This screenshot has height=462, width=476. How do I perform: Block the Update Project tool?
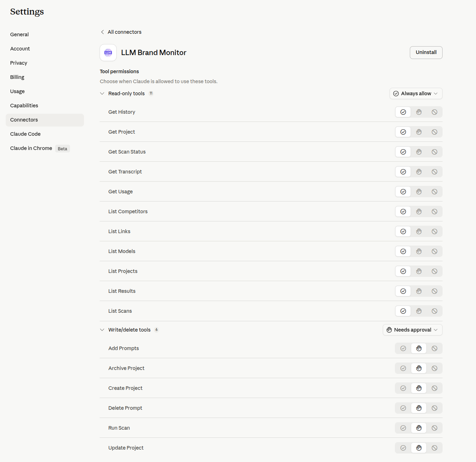point(434,448)
